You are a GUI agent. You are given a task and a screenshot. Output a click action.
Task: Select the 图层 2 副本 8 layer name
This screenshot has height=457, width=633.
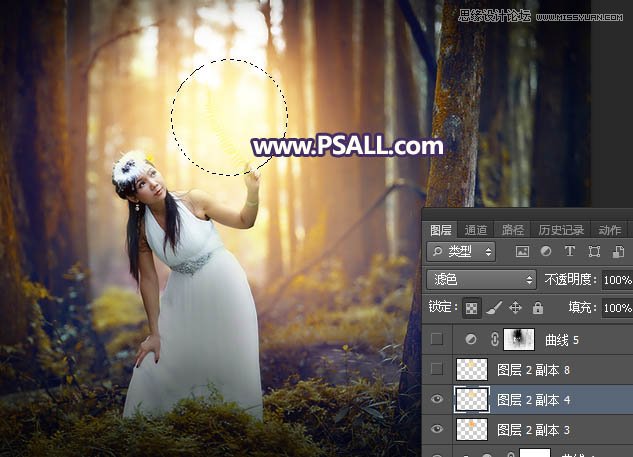click(x=533, y=370)
